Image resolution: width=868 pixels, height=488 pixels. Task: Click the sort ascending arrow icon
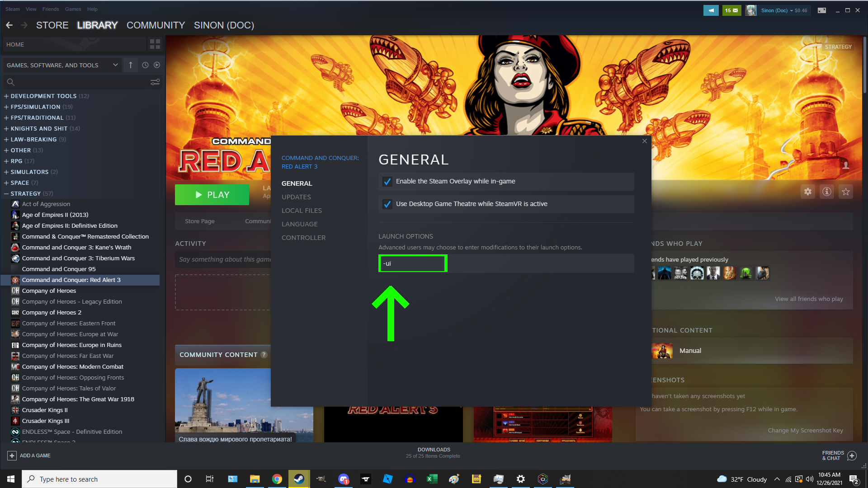pos(131,65)
